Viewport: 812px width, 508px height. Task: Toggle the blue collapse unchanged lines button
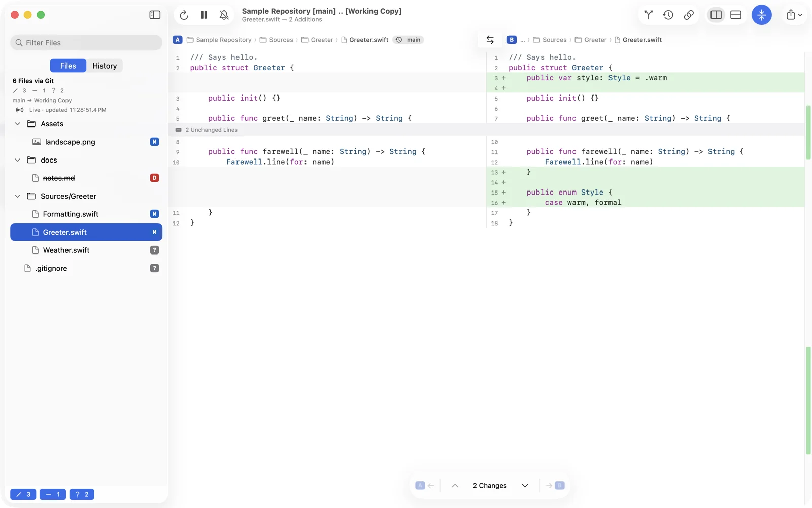[x=762, y=15]
